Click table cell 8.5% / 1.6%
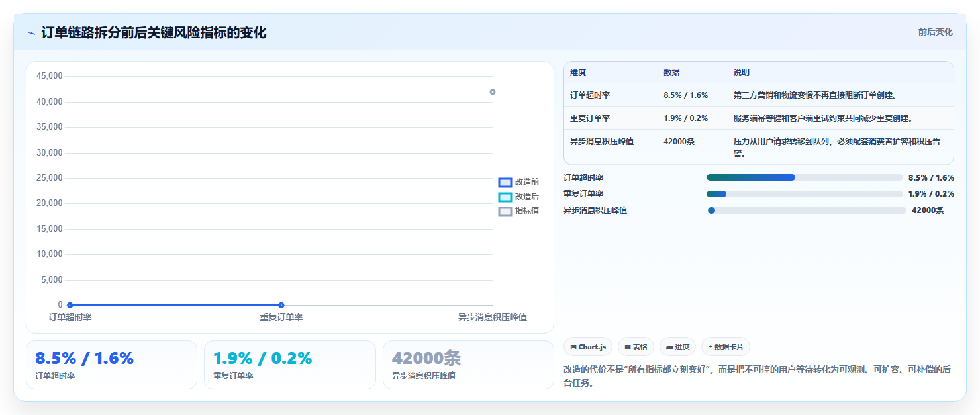The height and width of the screenshot is (415, 980). [x=685, y=95]
